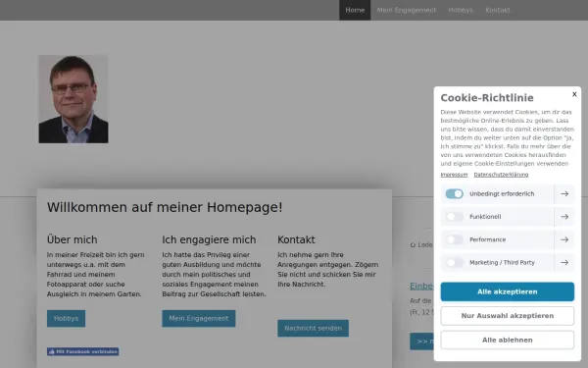This screenshot has height=368, width=588.
Task: Click the Hobbys button under Über mich
Action: click(x=66, y=318)
